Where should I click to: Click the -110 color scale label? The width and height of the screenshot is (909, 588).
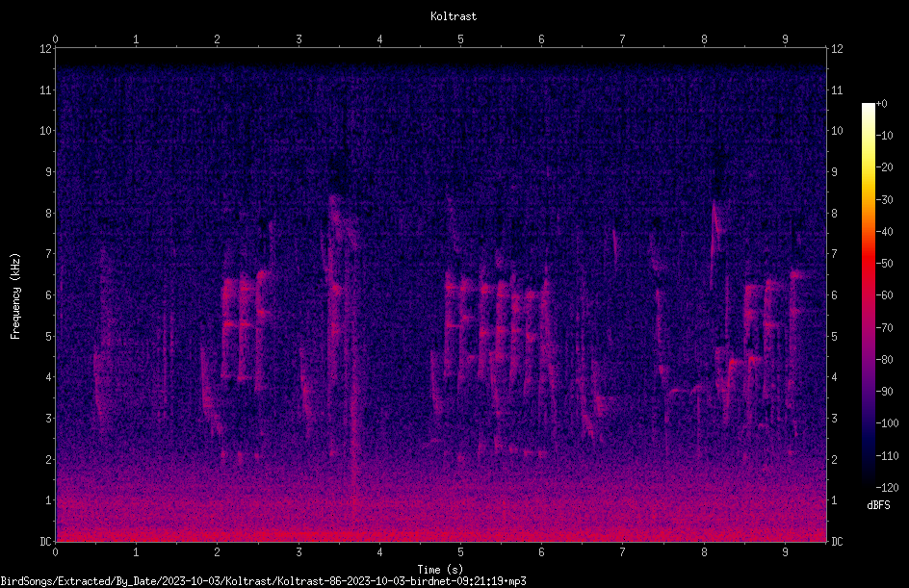click(x=887, y=456)
